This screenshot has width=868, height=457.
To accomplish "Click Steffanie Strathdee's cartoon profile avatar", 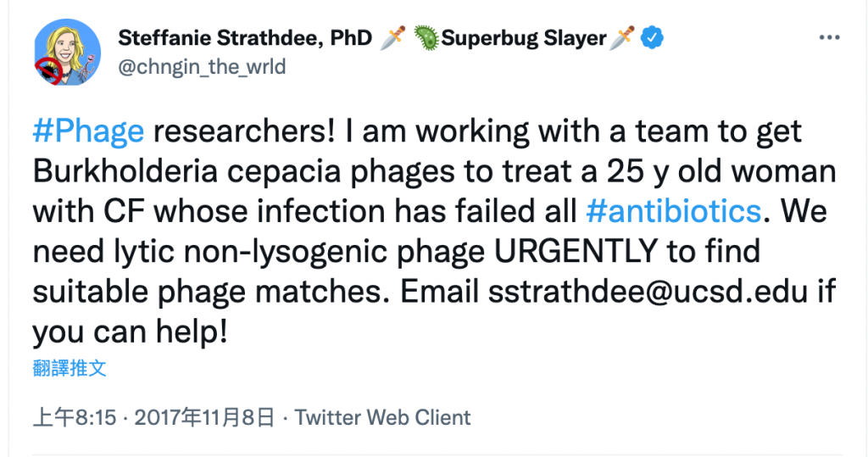I will [x=66, y=50].
